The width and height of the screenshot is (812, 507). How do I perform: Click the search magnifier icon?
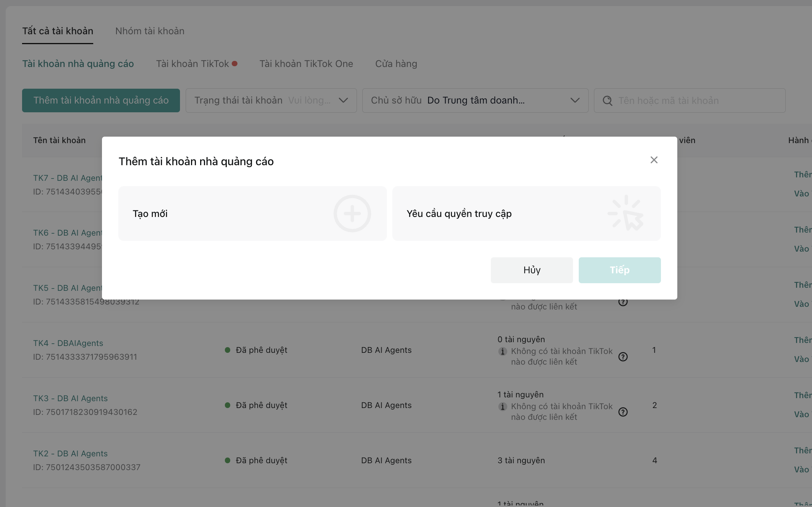tap(608, 101)
